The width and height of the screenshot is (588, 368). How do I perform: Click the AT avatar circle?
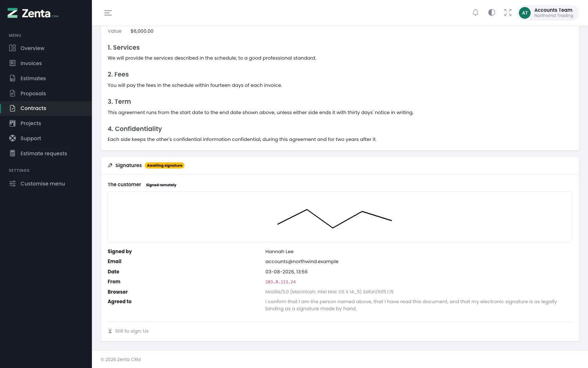pos(525,13)
